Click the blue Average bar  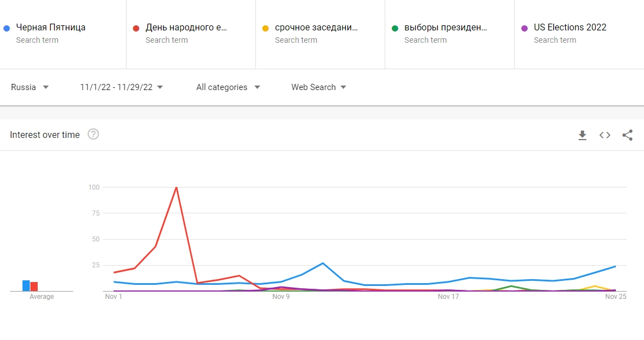point(26,285)
